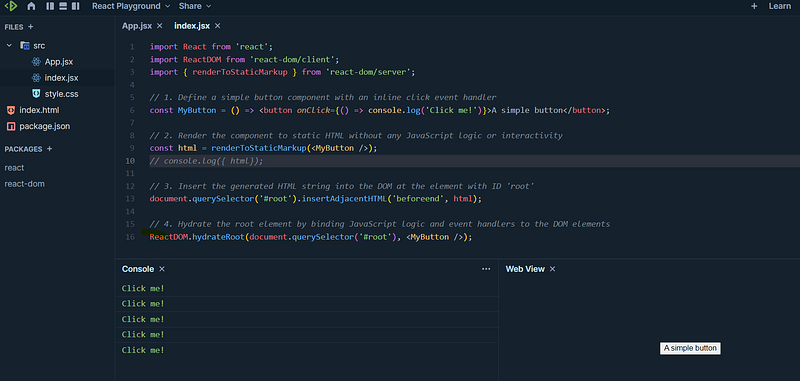Place cursor on the commented console.log line
800x381 pixels.
coord(206,161)
